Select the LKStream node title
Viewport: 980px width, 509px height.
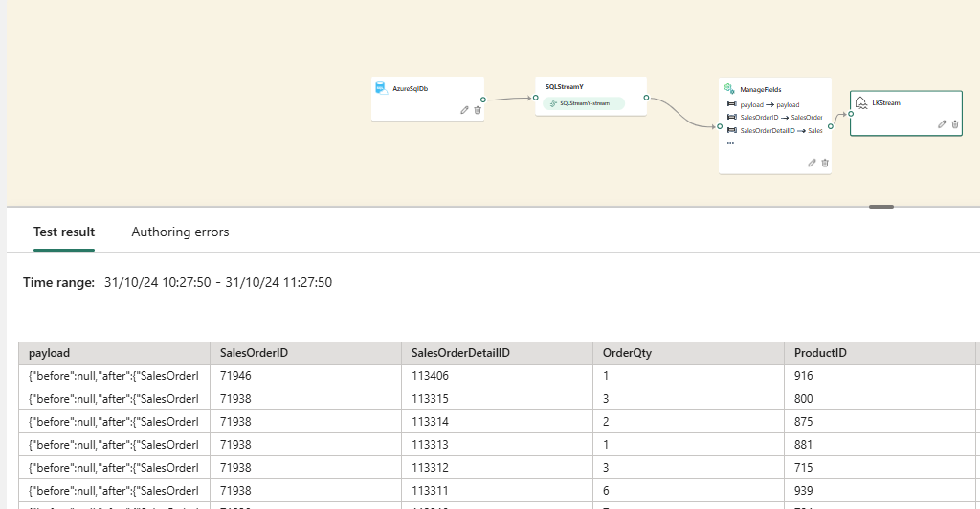(886, 103)
